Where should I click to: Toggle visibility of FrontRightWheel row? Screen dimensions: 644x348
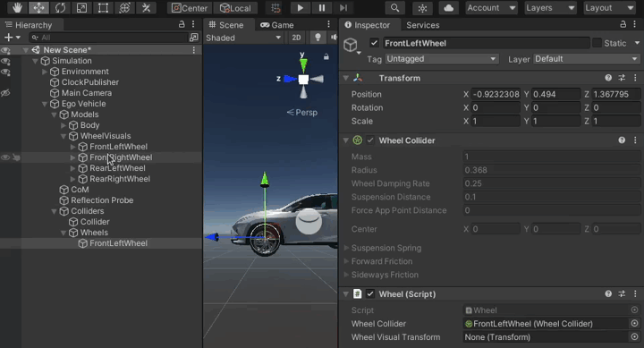tap(5, 157)
